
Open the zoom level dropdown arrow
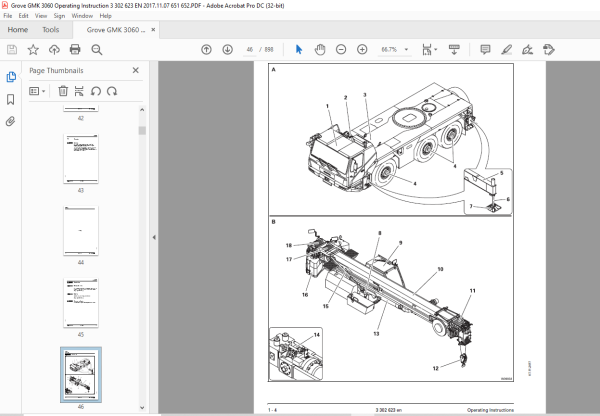coord(406,49)
